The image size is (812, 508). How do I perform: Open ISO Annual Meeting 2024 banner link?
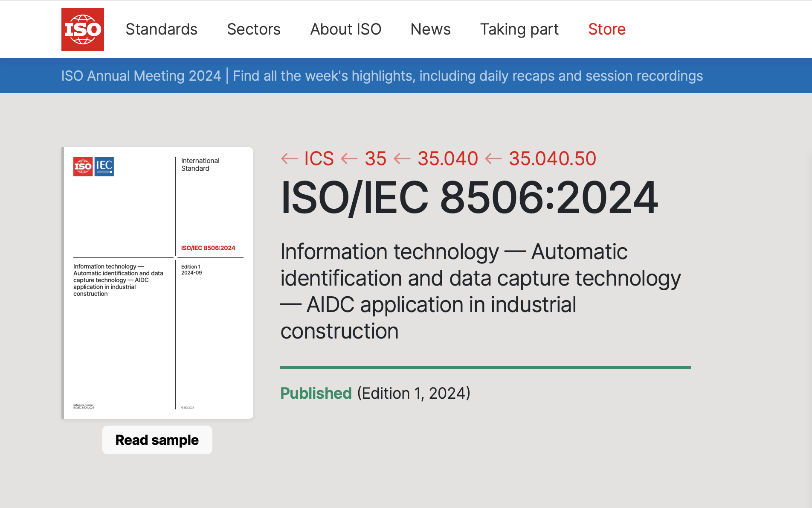click(382, 76)
